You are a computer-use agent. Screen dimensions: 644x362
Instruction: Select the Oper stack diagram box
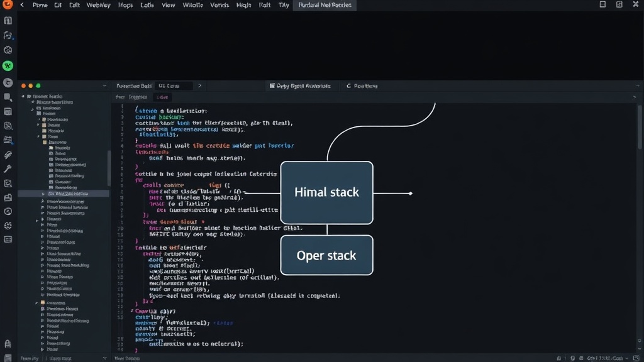point(326,255)
